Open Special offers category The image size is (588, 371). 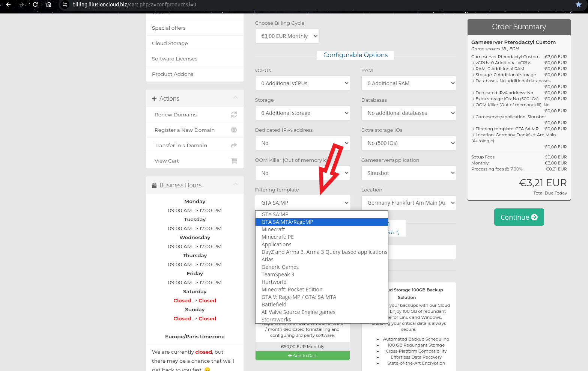[x=195, y=28]
